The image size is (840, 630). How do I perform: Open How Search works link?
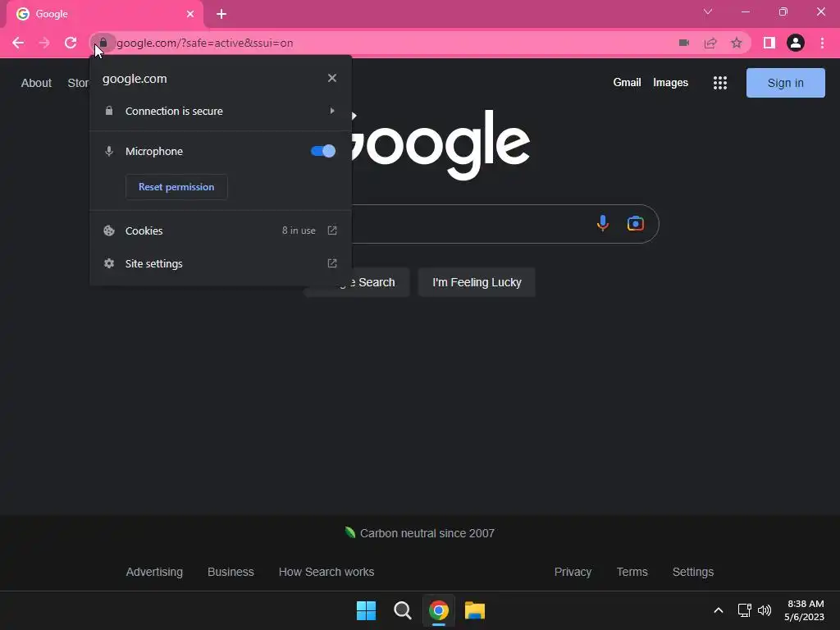point(326,572)
